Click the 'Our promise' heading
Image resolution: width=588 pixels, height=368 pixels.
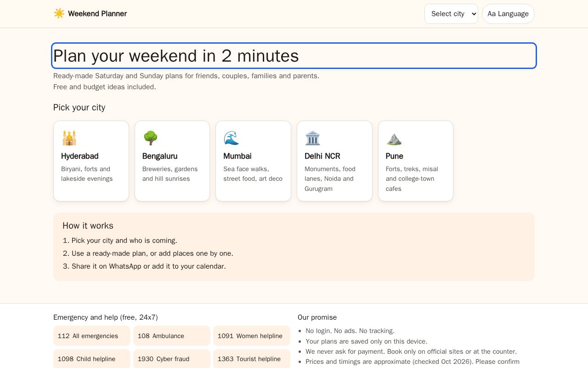[317, 317]
